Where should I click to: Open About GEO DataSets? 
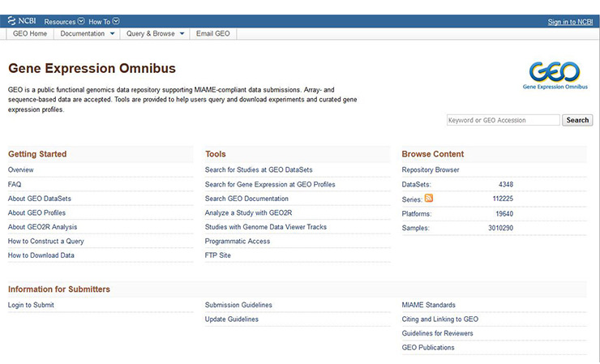(x=40, y=199)
